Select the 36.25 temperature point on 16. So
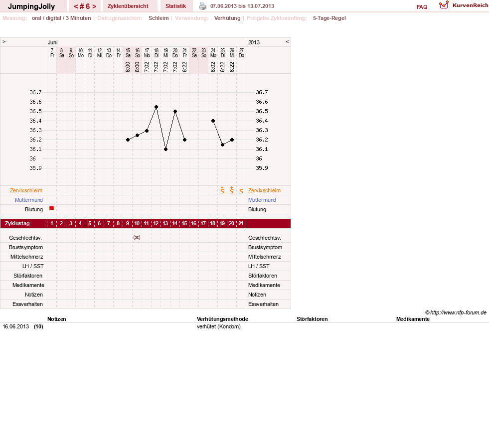The image size is (489, 448). [137, 136]
